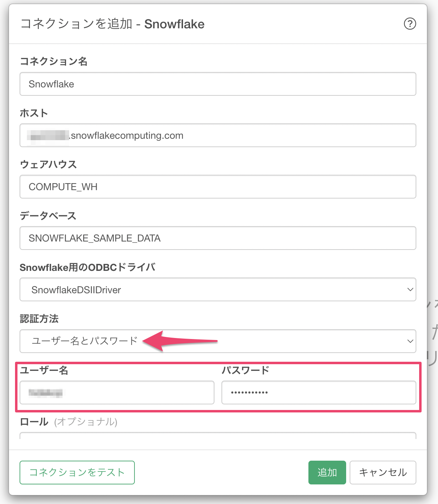Viewport: 438px width, 504px height.
Task: Expand the 認証方法 dropdown
Action: click(218, 341)
